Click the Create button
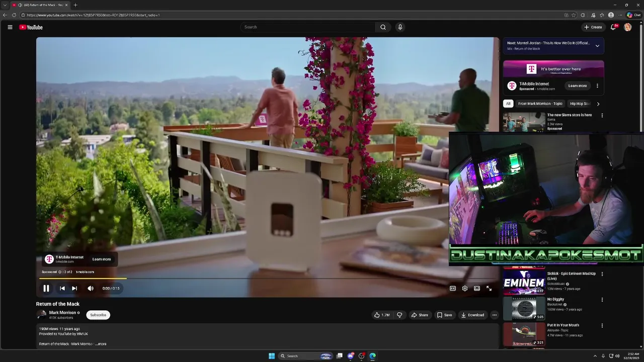This screenshot has height=362, width=644. click(x=593, y=27)
